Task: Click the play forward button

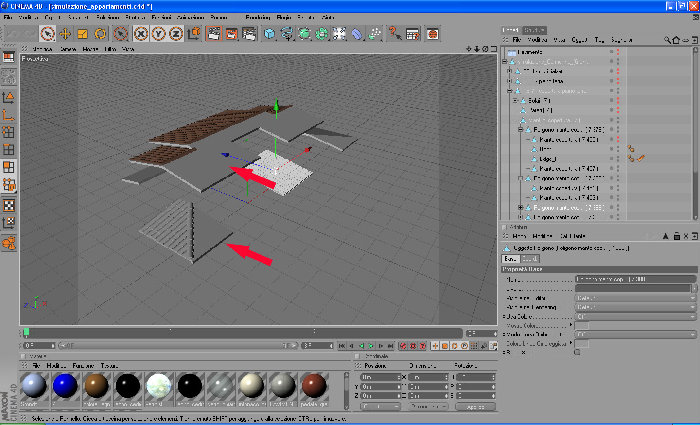Action: tap(371, 346)
